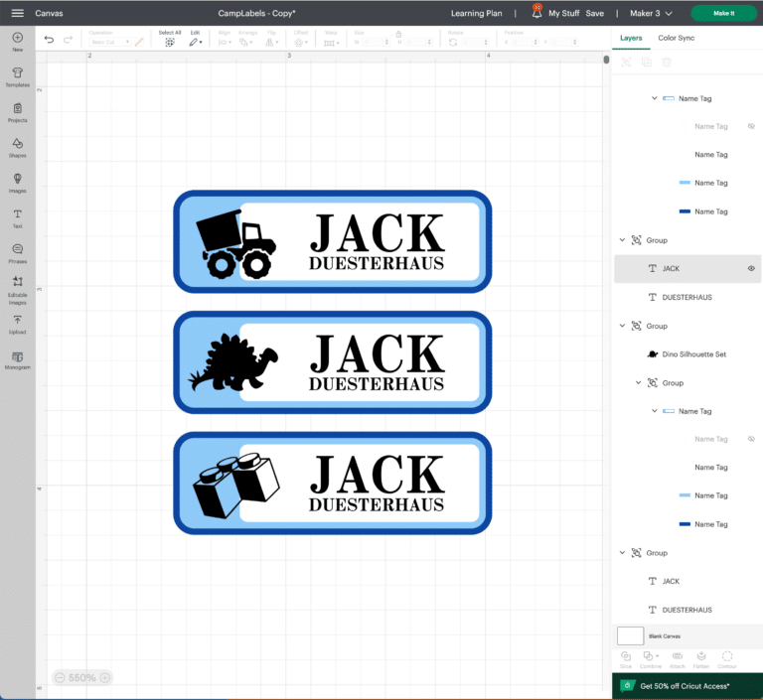Viewport: 763px width, 700px height.
Task: Click the Undo arrow
Action: 50,40
